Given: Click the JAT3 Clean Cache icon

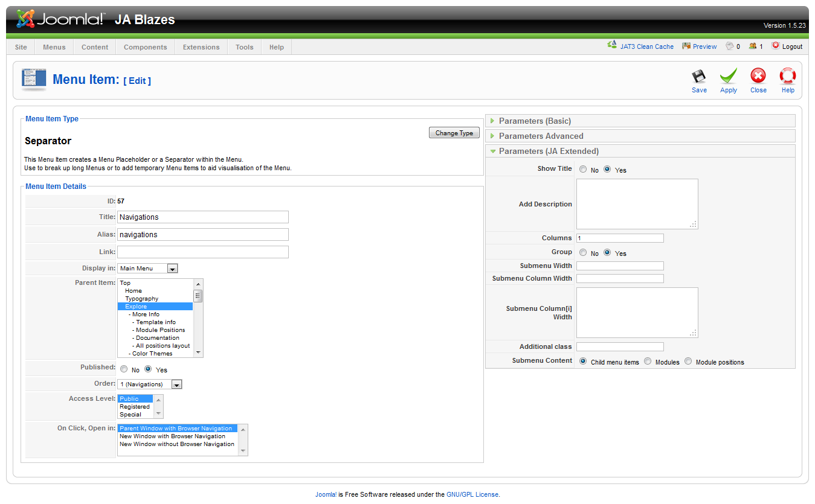Looking at the screenshot, I should click(x=612, y=46).
